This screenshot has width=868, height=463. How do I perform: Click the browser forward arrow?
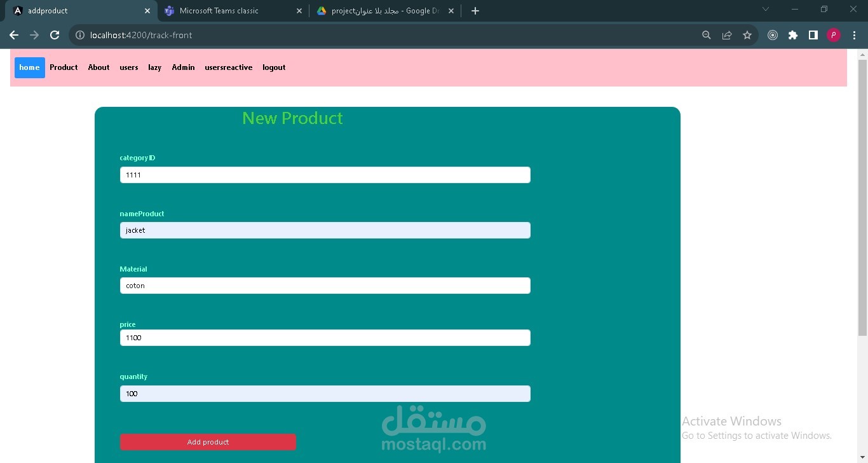click(x=34, y=35)
